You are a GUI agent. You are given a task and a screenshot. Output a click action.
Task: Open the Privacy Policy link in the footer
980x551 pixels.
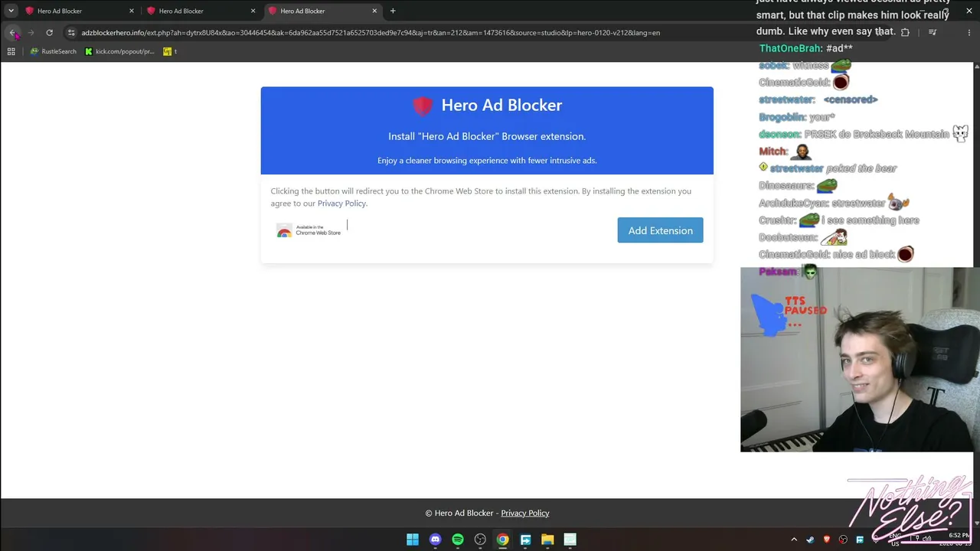(x=525, y=513)
